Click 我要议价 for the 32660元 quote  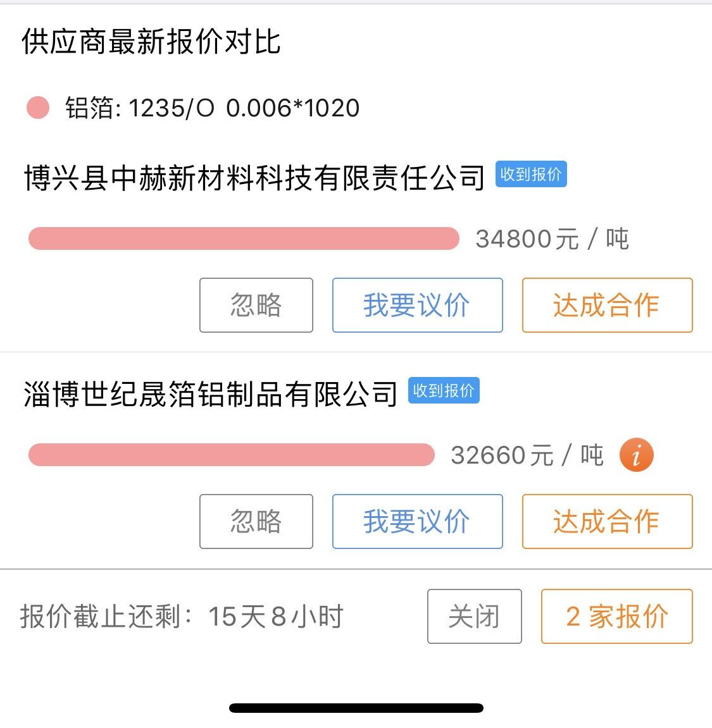[x=417, y=521]
